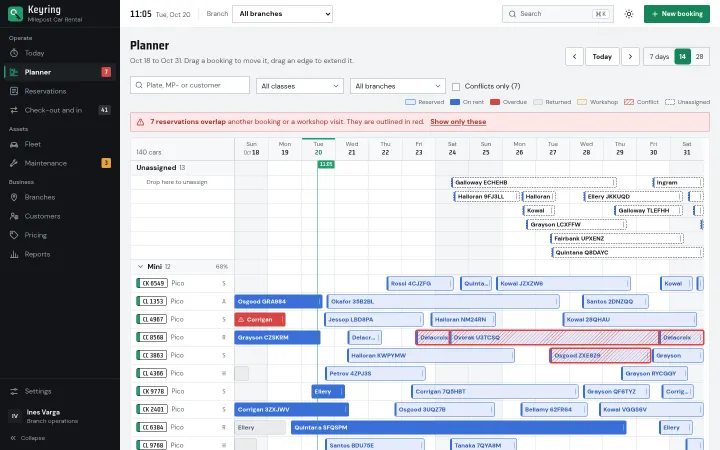Select plate CC 6384 car row
Screen dimensions: 720x450
click(x=182, y=427)
